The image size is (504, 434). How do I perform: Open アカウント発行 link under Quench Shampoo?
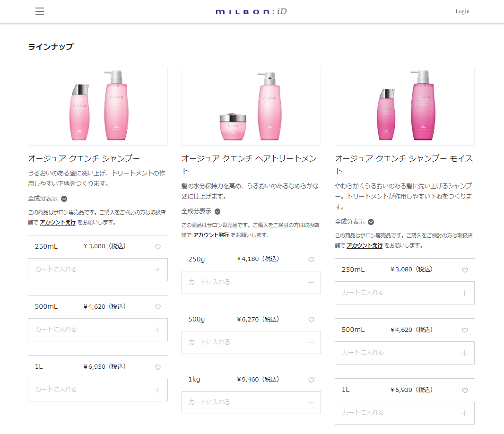click(58, 222)
